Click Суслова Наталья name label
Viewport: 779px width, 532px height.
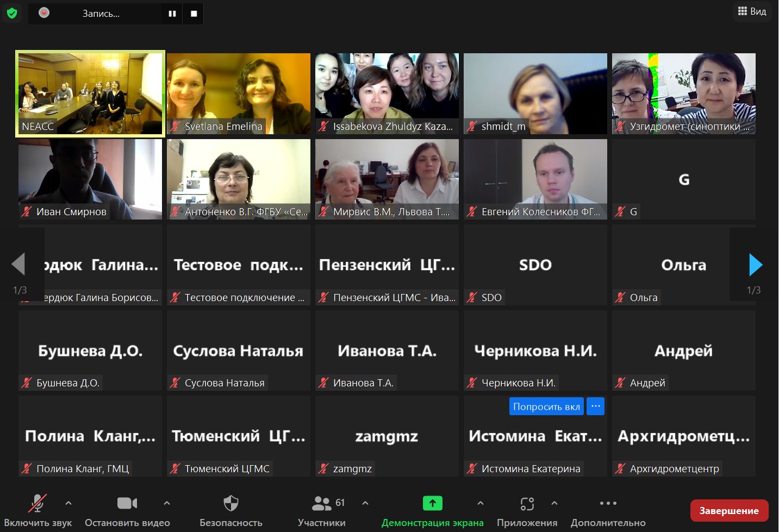(225, 383)
